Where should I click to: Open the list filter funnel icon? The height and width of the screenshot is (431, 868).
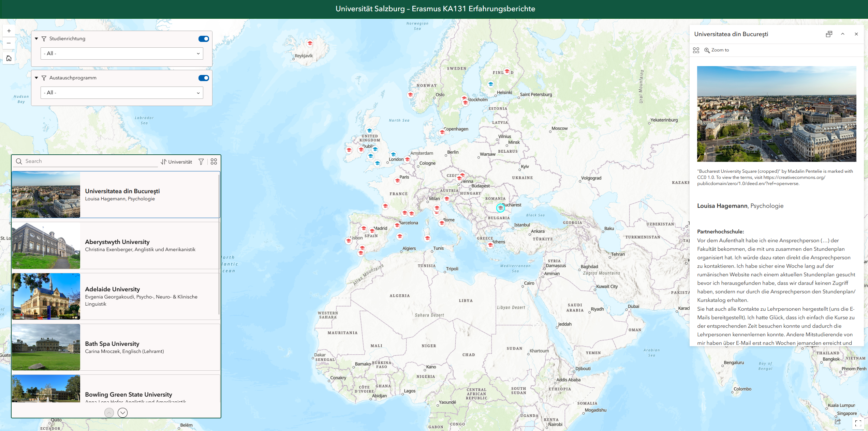tap(201, 161)
